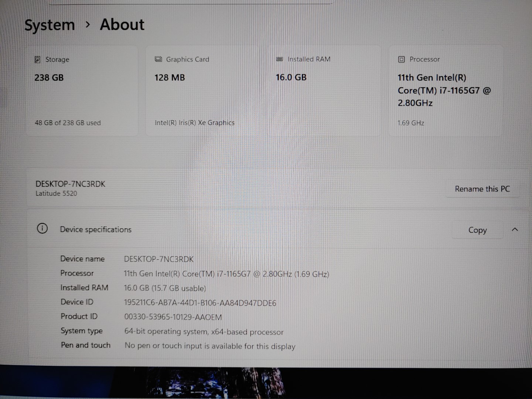This screenshot has width=532, height=399.
Task: Go back to System in breadcrumb
Action: 50,25
